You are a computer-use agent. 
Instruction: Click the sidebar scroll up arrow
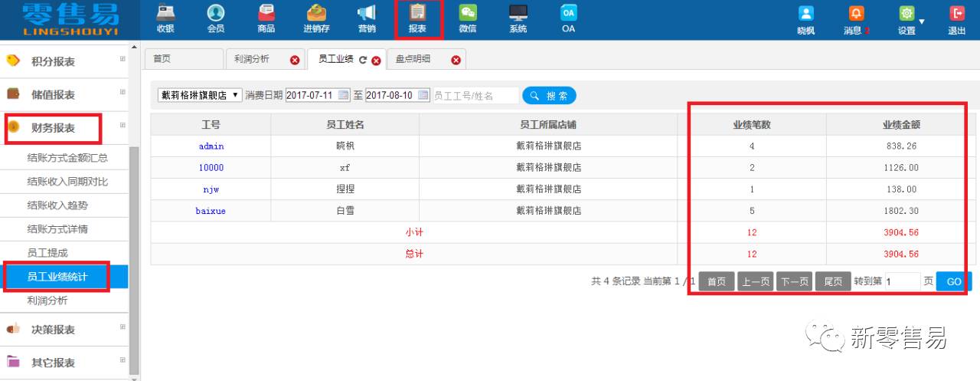[135, 48]
